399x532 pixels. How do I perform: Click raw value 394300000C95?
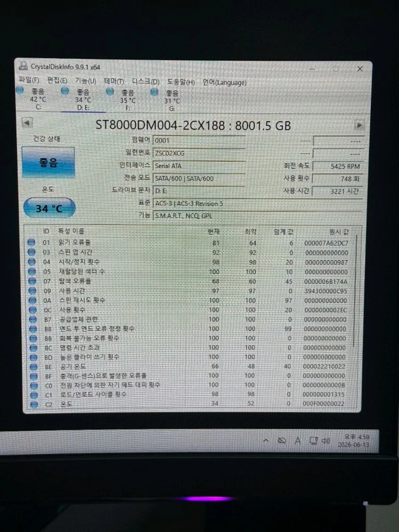tap(326, 291)
